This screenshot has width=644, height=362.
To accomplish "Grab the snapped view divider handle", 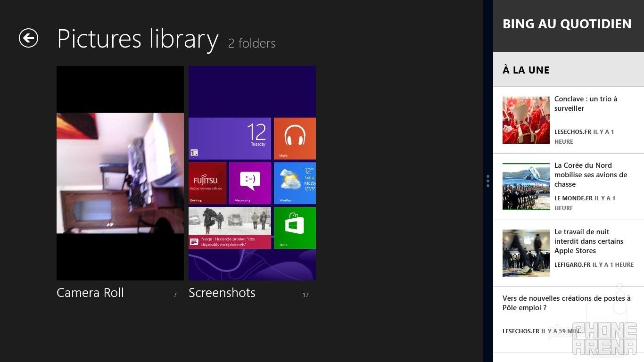I will pos(488,181).
